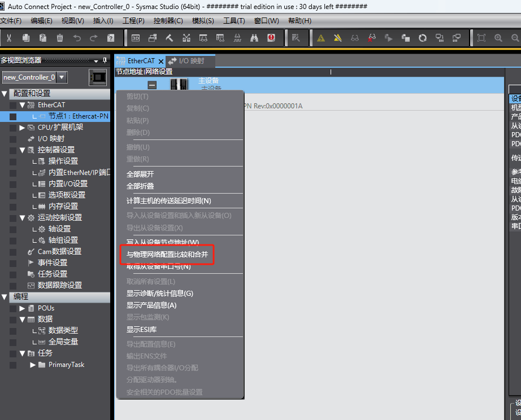
Task: Open the new_Controller_0 dropdown
Action: coord(62,77)
